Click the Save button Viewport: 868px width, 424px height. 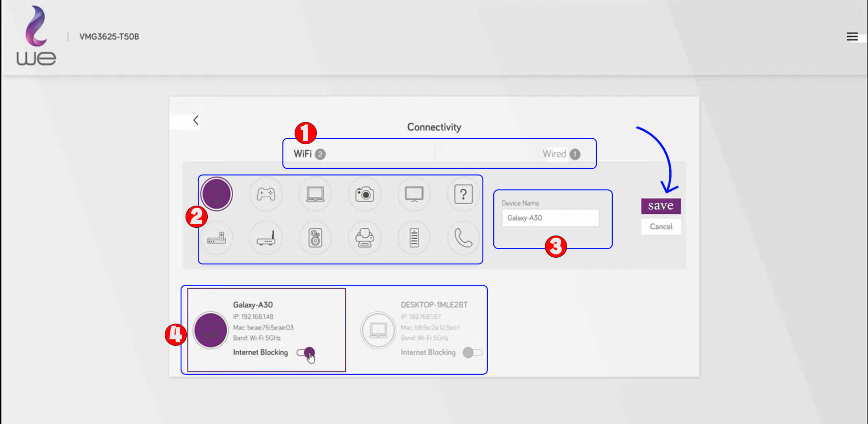[x=661, y=206]
